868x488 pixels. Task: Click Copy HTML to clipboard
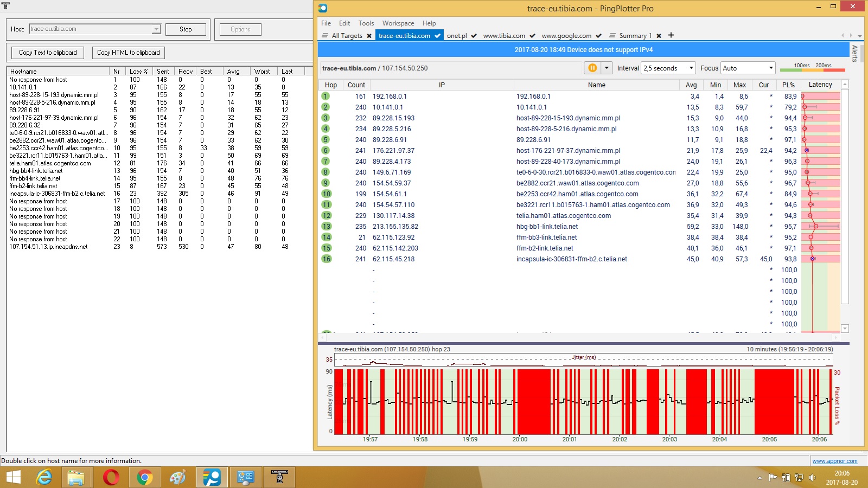pos(128,53)
